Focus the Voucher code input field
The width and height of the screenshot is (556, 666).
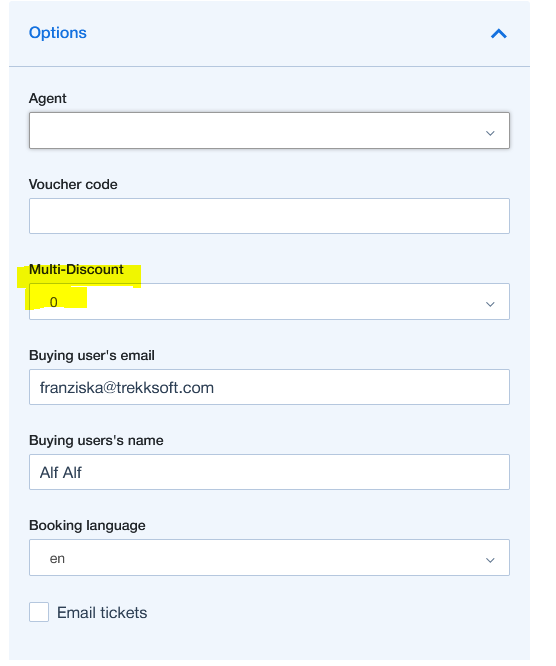pyautogui.click(x=269, y=216)
